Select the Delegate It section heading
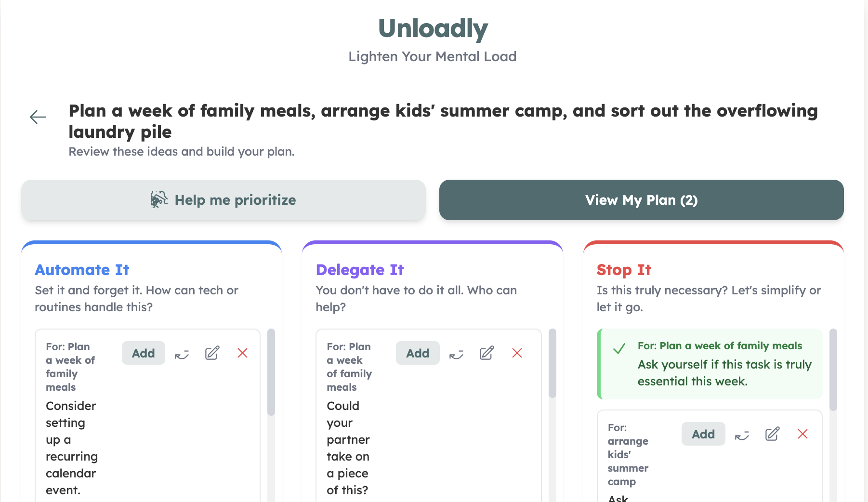 360,270
